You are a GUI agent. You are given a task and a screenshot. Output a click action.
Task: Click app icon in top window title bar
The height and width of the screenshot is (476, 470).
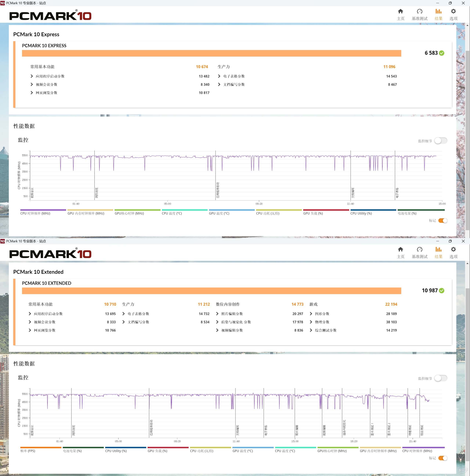coord(2,3)
